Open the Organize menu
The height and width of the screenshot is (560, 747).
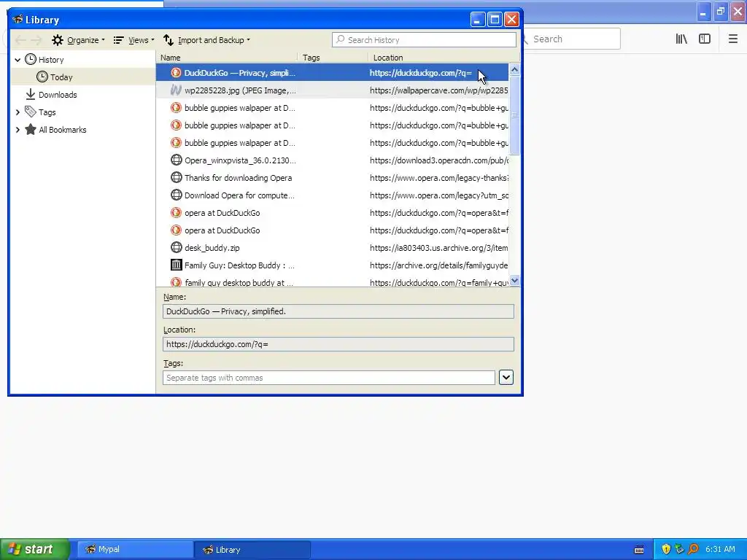(x=78, y=40)
